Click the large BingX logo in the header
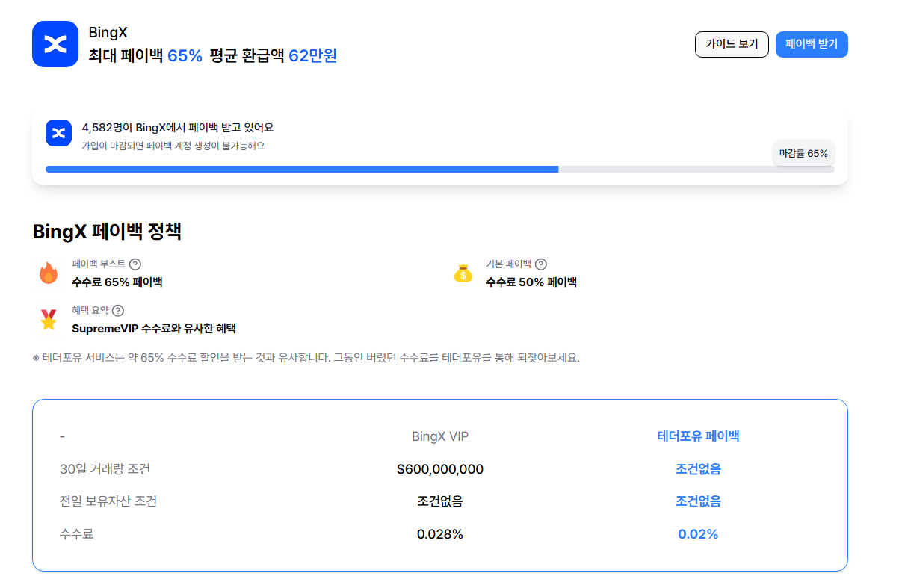Image resolution: width=899 pixels, height=588 pixels. [55, 44]
